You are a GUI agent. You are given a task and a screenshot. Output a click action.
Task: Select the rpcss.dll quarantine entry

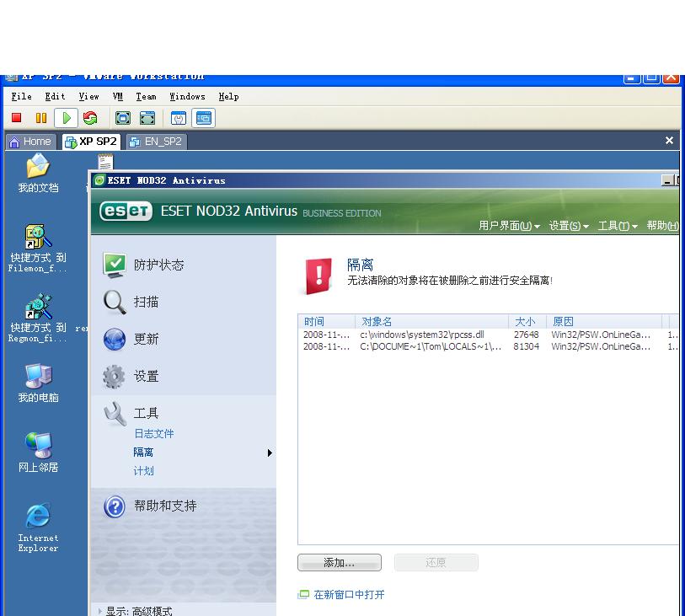coord(489,335)
